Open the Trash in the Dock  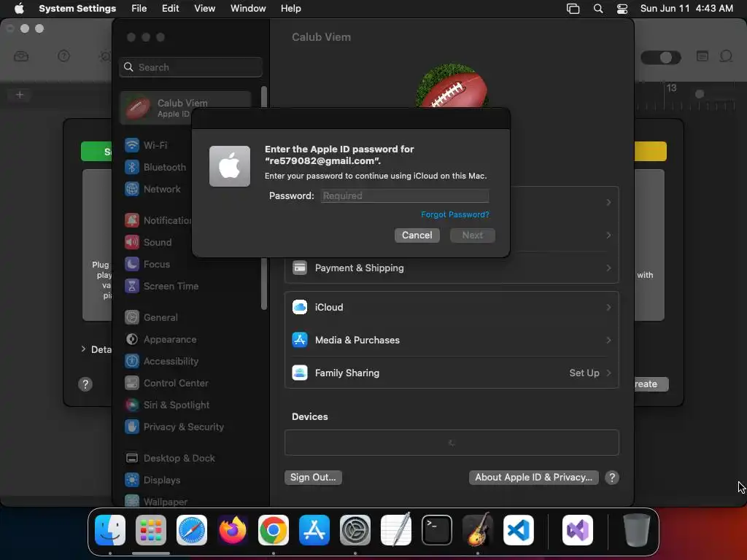[x=636, y=530]
